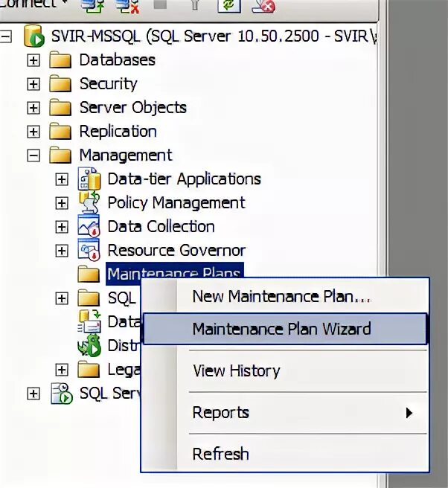
Task: Select the SVIR-MSSQL server name text
Action: 214,36
